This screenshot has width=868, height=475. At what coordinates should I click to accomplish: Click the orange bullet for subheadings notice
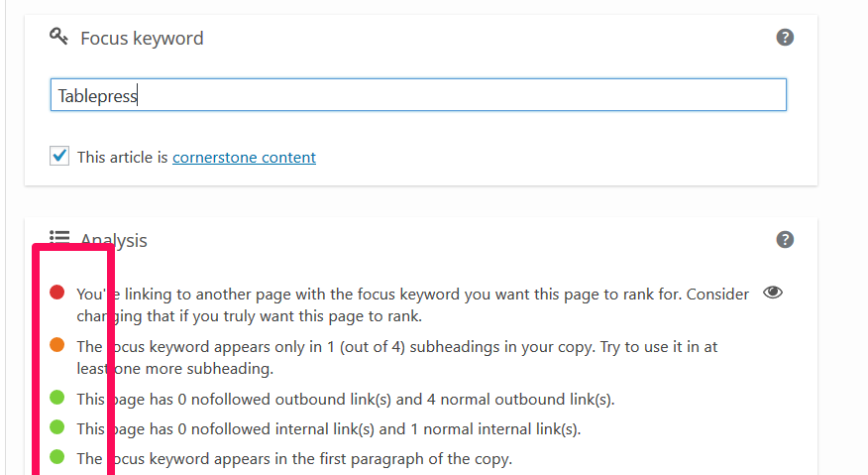(57, 345)
